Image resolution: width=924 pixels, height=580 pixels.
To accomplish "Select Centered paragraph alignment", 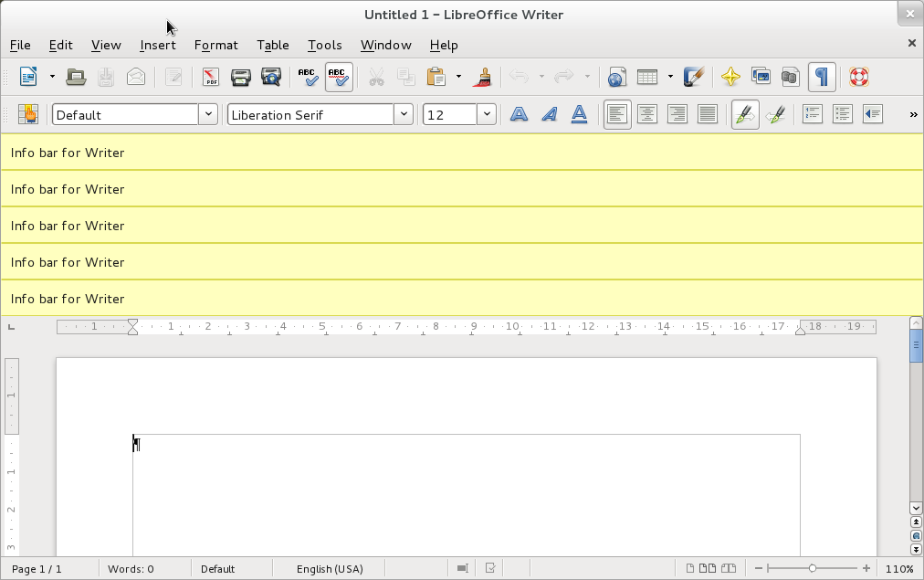I will pyautogui.click(x=647, y=114).
